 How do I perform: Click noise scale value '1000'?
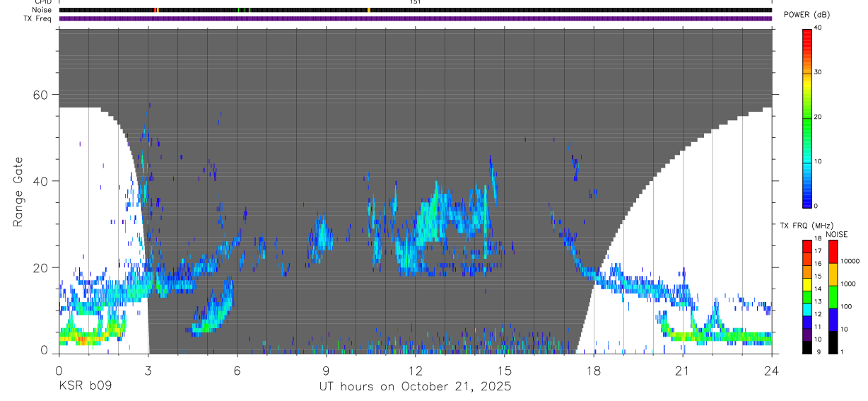[x=848, y=284]
